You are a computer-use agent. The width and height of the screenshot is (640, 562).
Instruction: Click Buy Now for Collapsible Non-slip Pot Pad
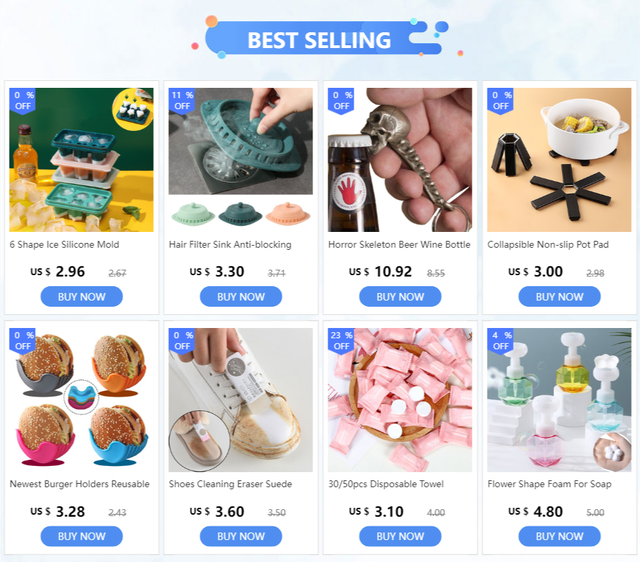coord(559,296)
